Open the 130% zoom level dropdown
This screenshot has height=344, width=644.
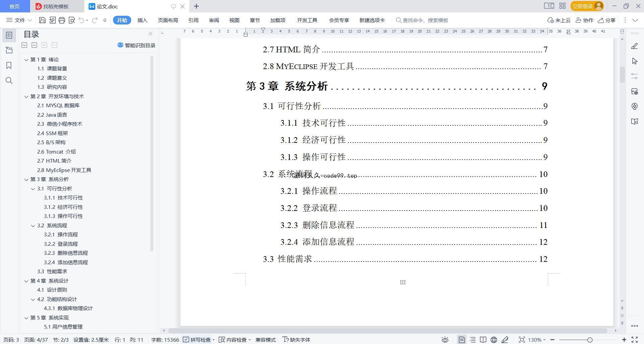point(537,340)
